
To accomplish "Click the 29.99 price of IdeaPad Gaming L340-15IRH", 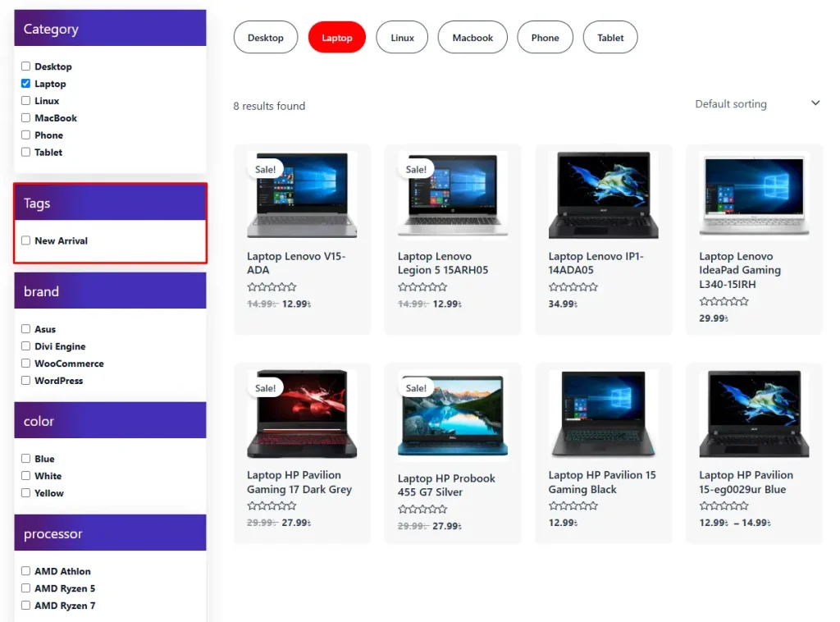I will pyautogui.click(x=714, y=318).
